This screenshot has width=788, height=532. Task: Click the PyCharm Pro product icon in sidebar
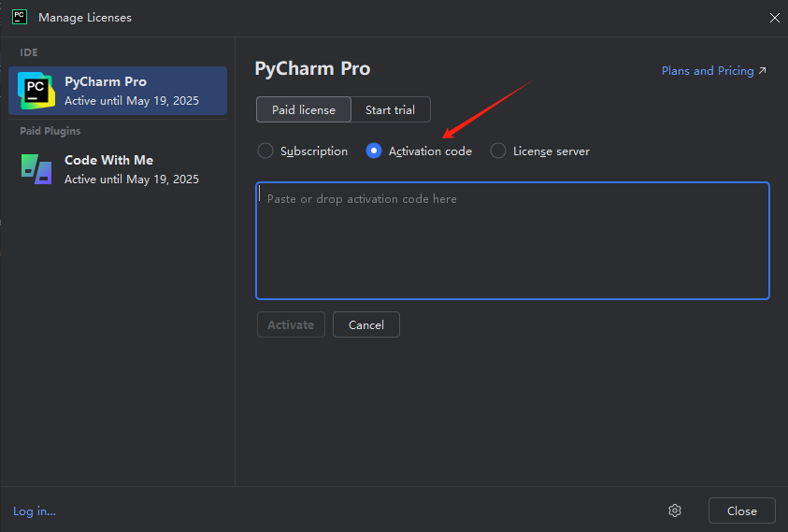(x=36, y=90)
